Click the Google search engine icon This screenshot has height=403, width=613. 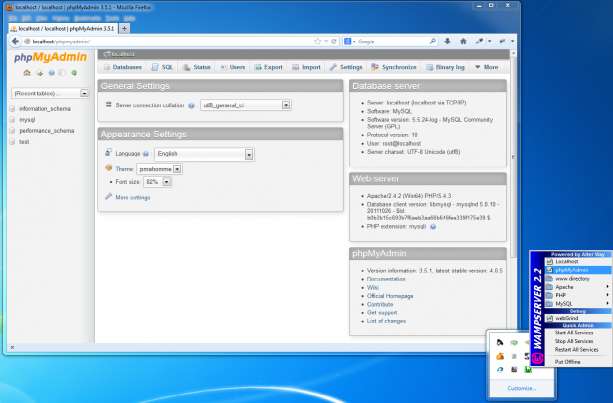point(348,41)
